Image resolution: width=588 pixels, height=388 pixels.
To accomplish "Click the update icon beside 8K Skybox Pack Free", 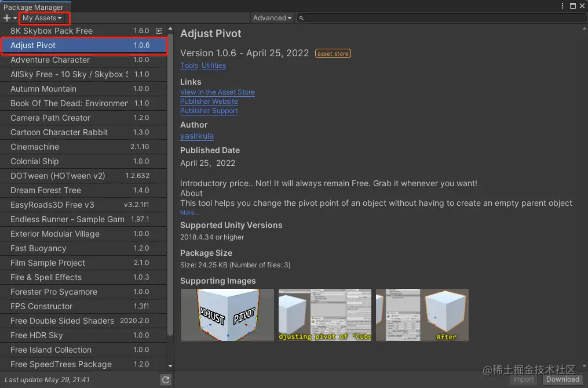I will pos(159,31).
